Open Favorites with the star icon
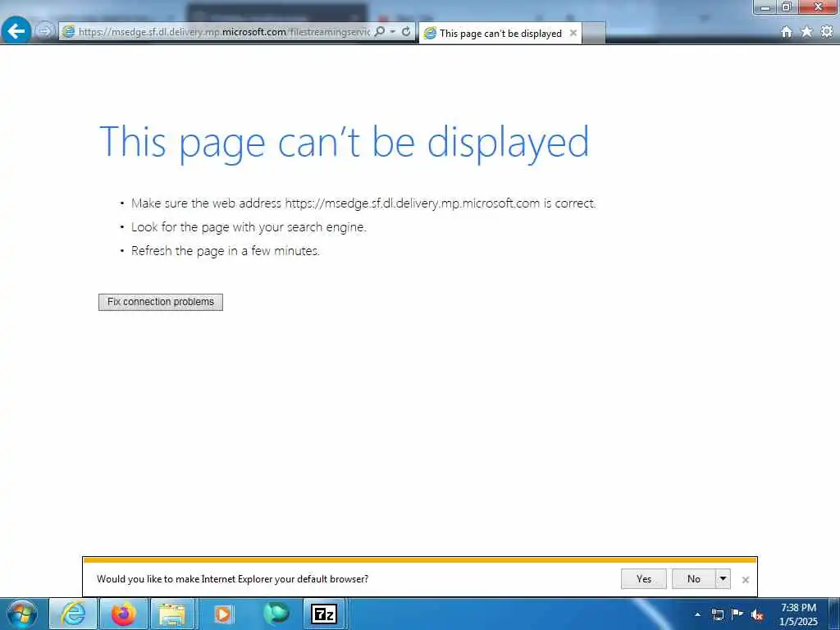This screenshot has height=630, width=840. click(806, 32)
